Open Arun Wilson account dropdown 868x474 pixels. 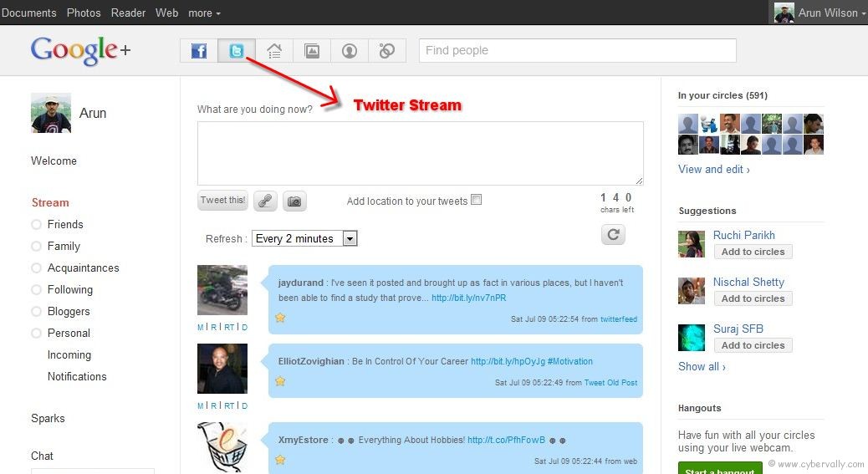pos(831,13)
